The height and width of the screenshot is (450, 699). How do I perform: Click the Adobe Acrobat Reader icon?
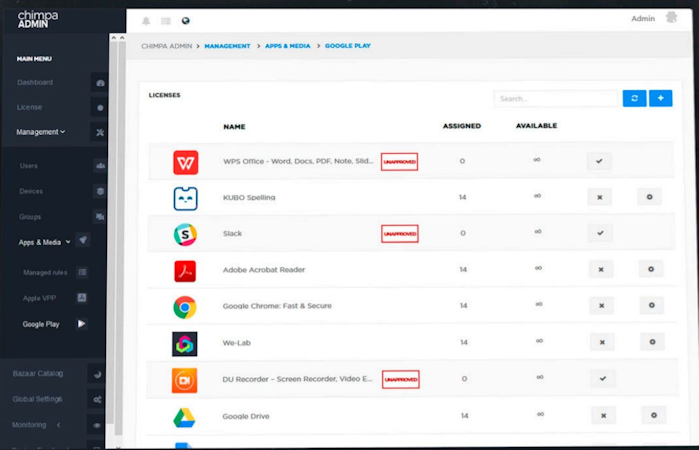pos(185,271)
